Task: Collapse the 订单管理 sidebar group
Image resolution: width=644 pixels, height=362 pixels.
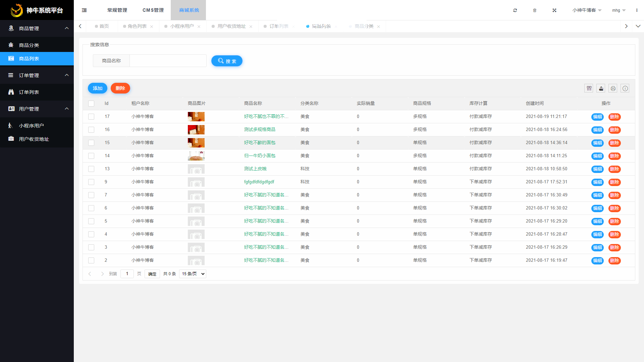Action: pyautogui.click(x=37, y=75)
